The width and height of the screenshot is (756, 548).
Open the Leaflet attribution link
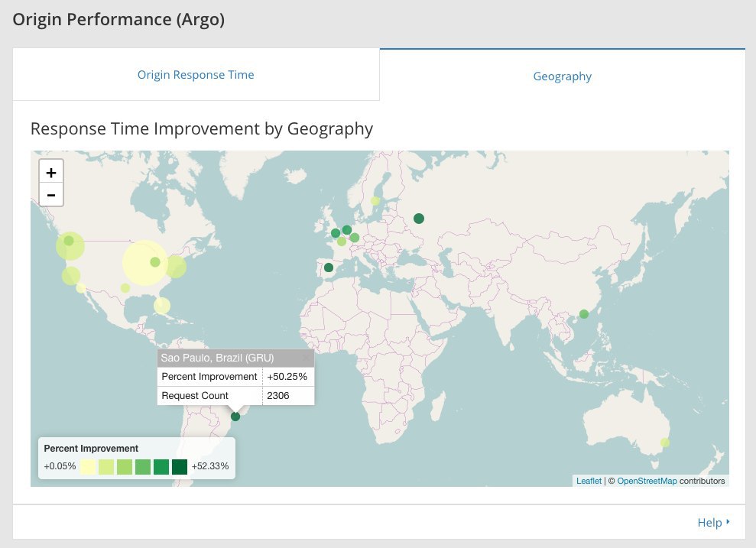click(x=589, y=481)
